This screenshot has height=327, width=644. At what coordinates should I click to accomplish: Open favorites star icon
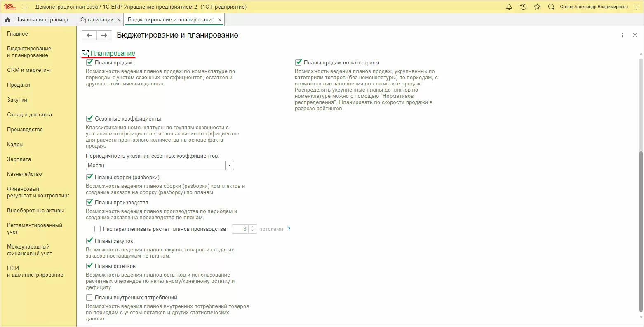coord(537,7)
